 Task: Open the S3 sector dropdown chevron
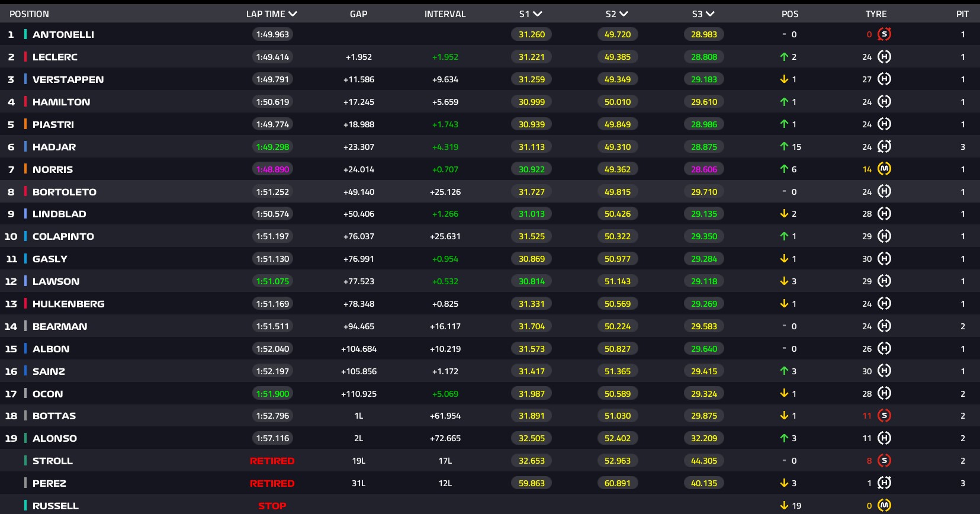pos(710,14)
